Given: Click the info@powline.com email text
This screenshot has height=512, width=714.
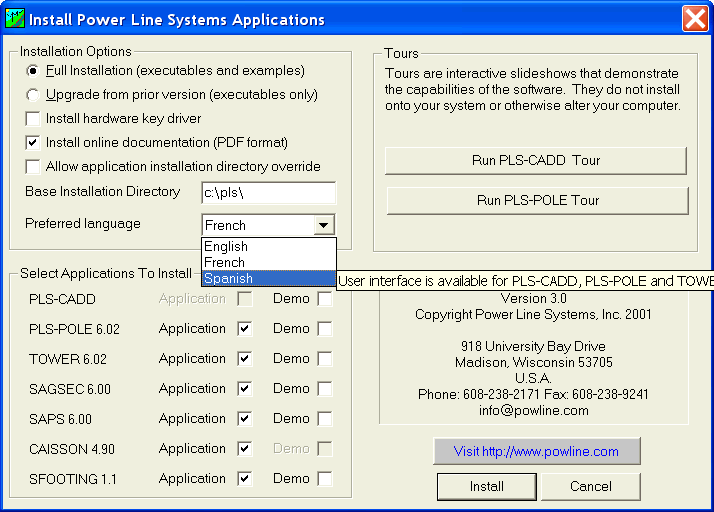Looking at the screenshot, I should [x=533, y=410].
